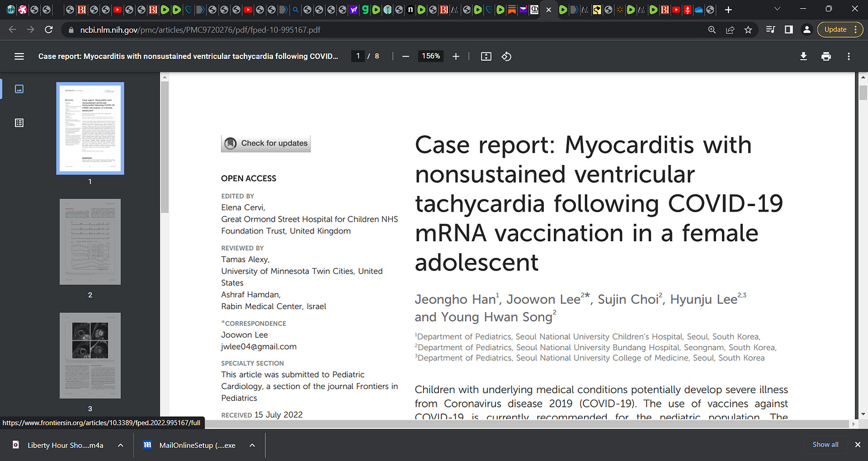
Task: Click reviewer name Tamas Alexy
Action: click(x=245, y=259)
